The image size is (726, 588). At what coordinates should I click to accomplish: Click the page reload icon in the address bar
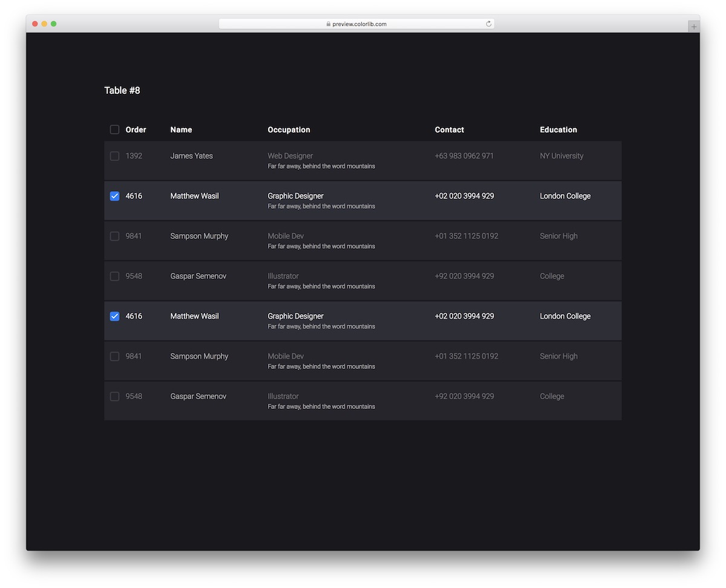(x=488, y=24)
